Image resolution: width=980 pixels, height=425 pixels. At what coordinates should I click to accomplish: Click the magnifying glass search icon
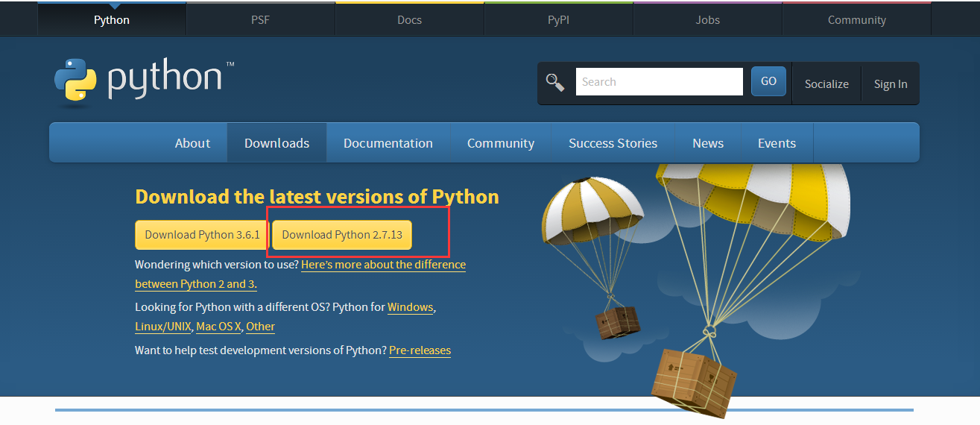click(555, 82)
